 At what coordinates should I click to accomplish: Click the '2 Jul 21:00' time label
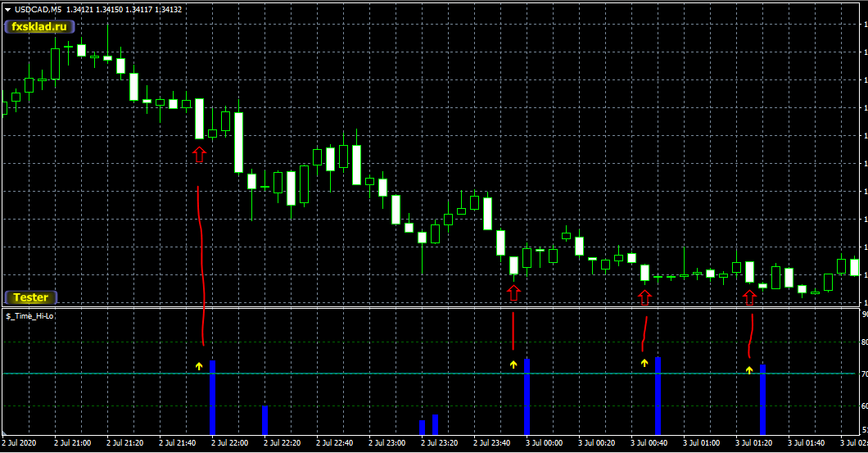pyautogui.click(x=73, y=443)
